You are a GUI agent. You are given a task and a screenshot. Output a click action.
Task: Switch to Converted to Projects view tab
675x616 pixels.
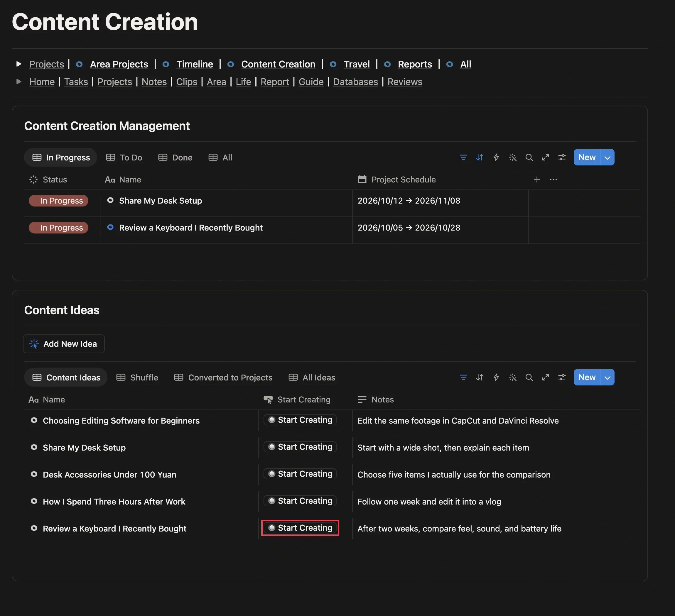tap(223, 378)
